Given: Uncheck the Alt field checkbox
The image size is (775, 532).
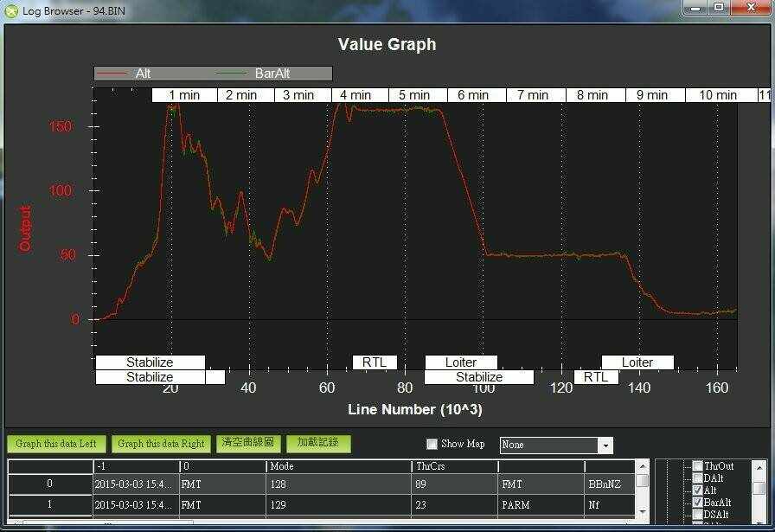Looking at the screenshot, I should point(698,490).
